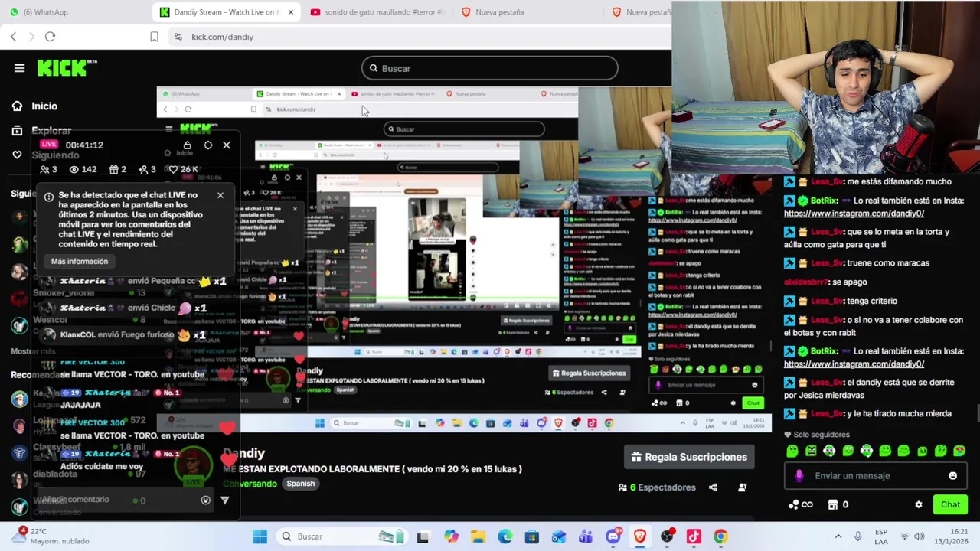The width and height of the screenshot is (980, 551).
Task: Click the taskbar volume icon
Action: (x=920, y=536)
